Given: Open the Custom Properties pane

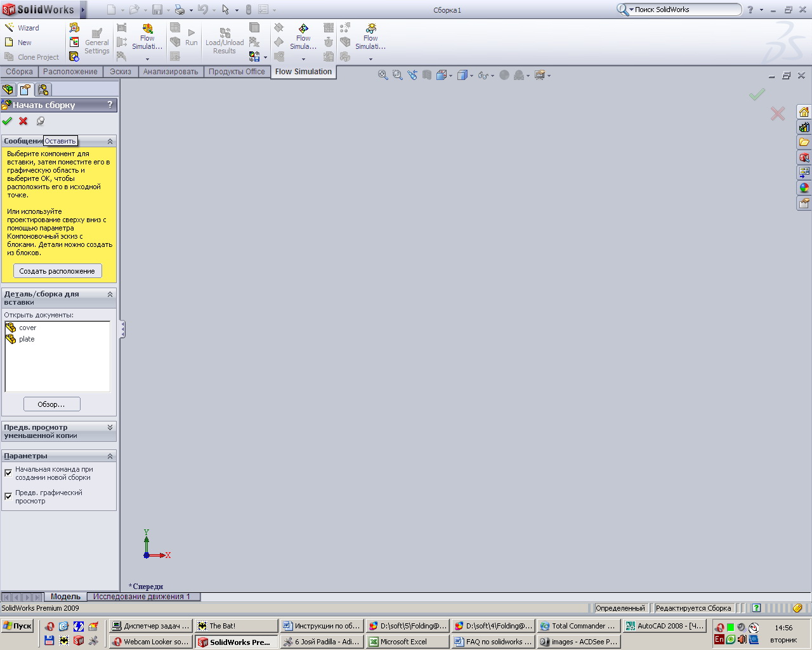Looking at the screenshot, I should point(804,203).
